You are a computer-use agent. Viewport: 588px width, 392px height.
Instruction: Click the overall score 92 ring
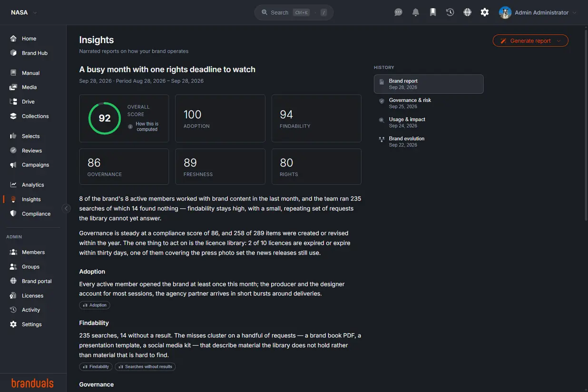pos(105,118)
